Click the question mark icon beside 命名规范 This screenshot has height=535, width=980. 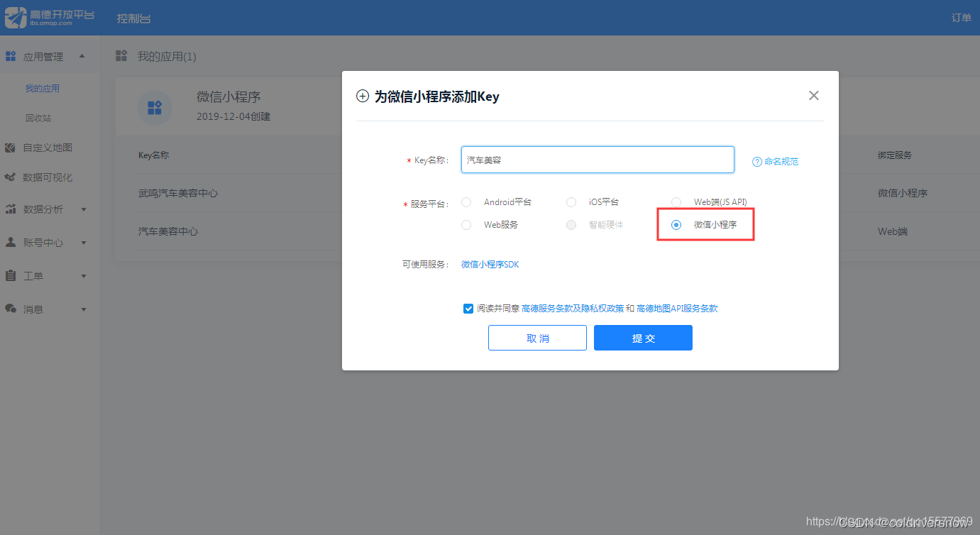point(757,162)
